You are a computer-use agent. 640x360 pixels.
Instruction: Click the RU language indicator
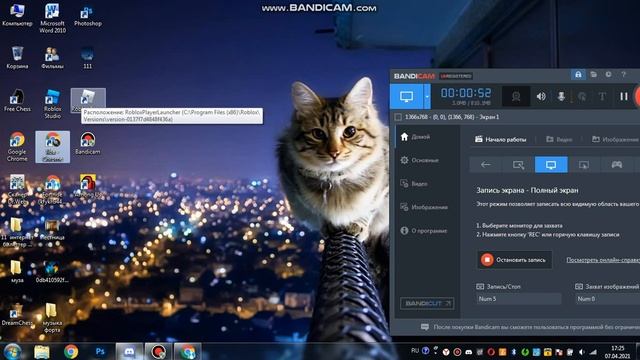point(415,351)
